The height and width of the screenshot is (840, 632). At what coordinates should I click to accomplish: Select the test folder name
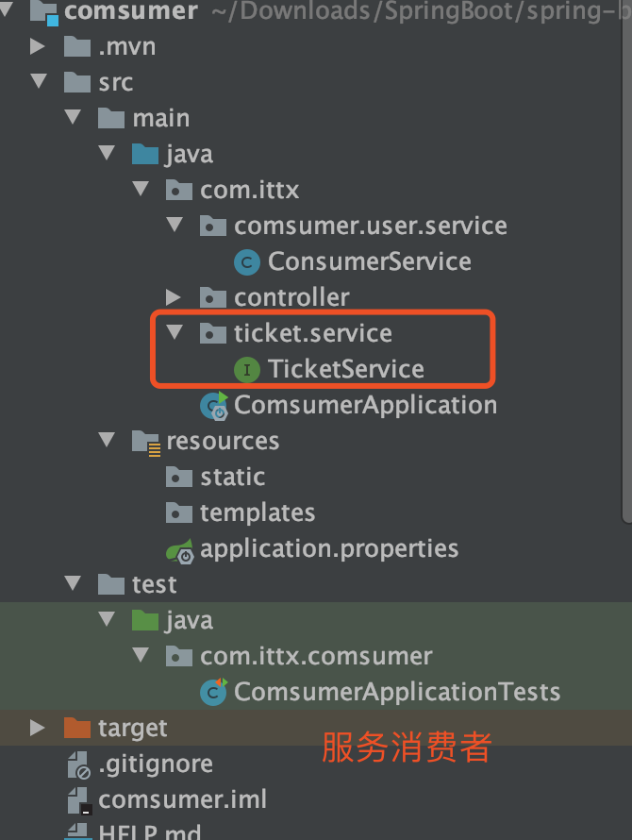click(x=155, y=584)
